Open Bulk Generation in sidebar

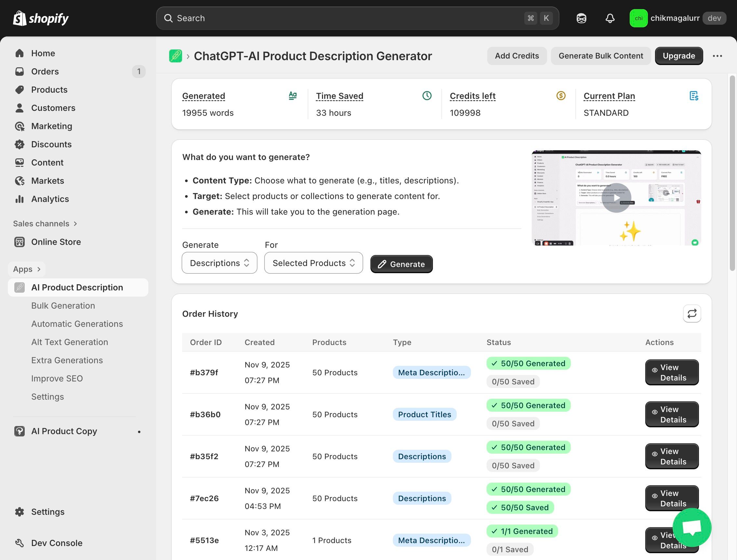coord(63,306)
